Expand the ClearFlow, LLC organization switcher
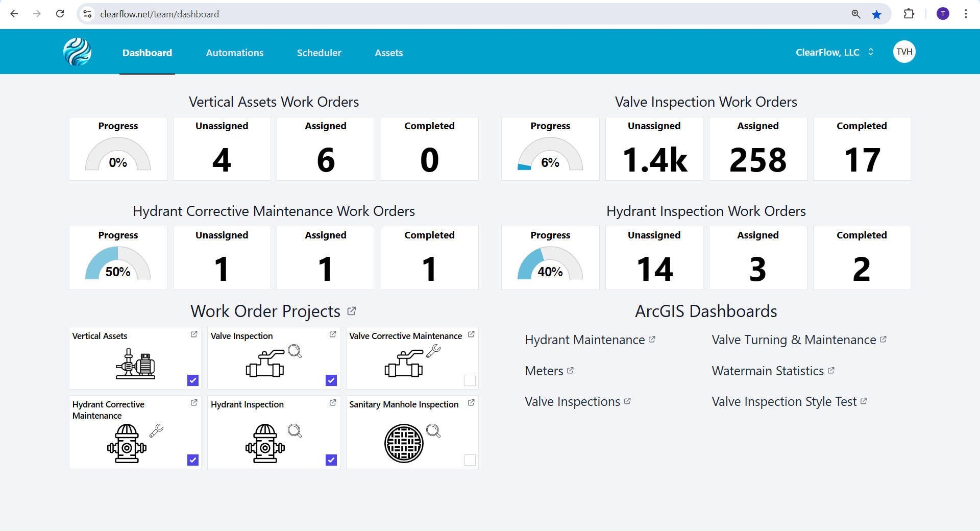 coord(835,52)
